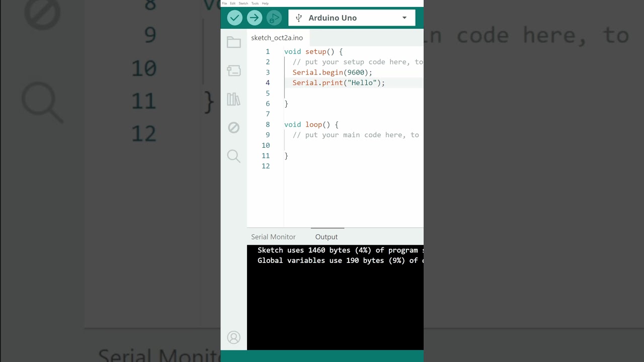Open the user account profile icon
The image size is (644, 362).
[x=234, y=337]
